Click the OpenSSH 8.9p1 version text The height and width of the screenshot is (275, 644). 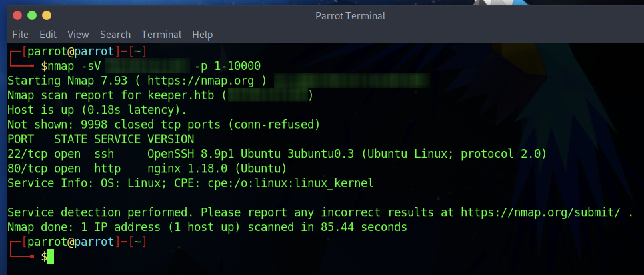click(x=191, y=154)
